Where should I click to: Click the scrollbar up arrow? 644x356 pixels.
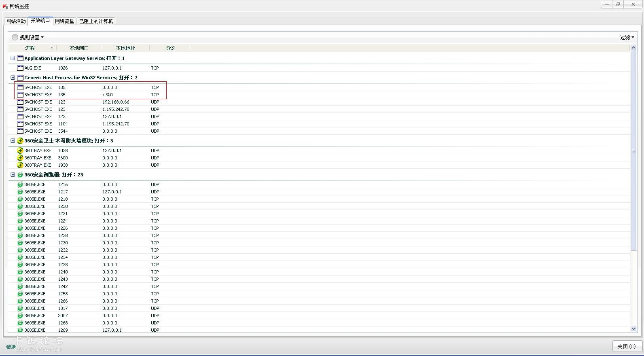[634, 48]
